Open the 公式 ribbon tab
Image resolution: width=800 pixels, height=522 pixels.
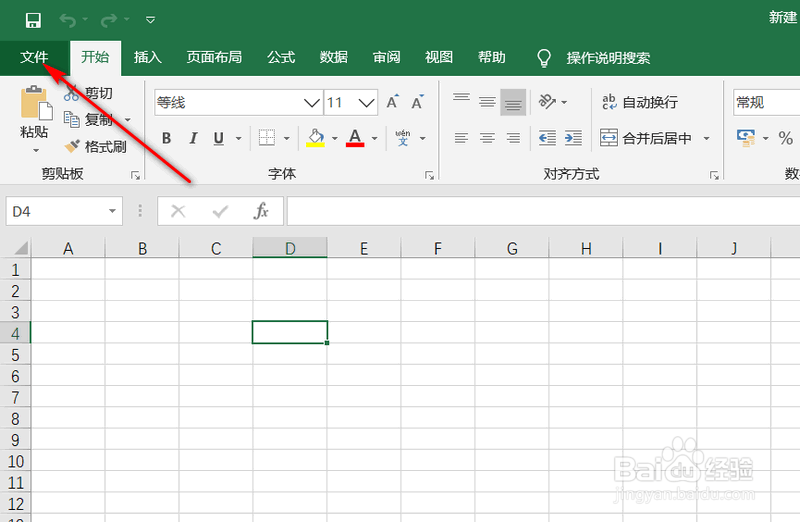281,57
